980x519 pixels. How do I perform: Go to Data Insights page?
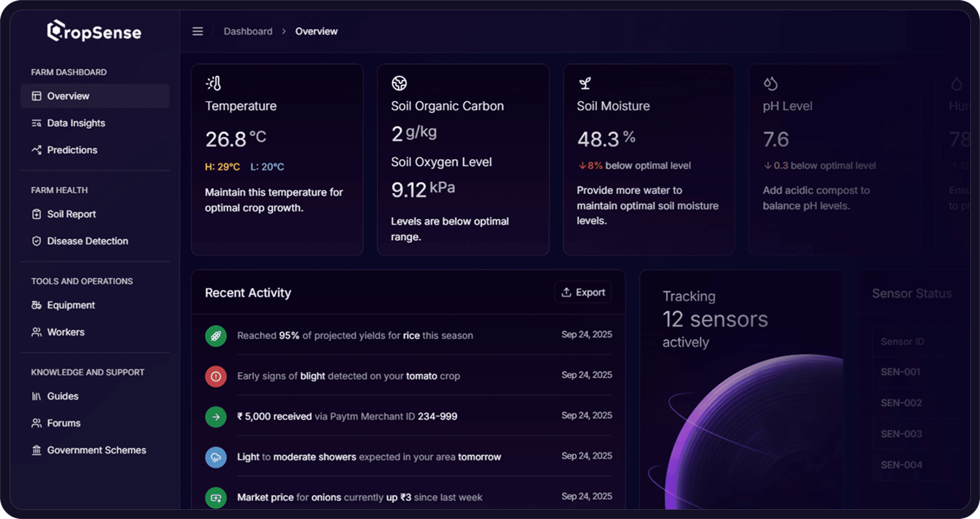[76, 123]
